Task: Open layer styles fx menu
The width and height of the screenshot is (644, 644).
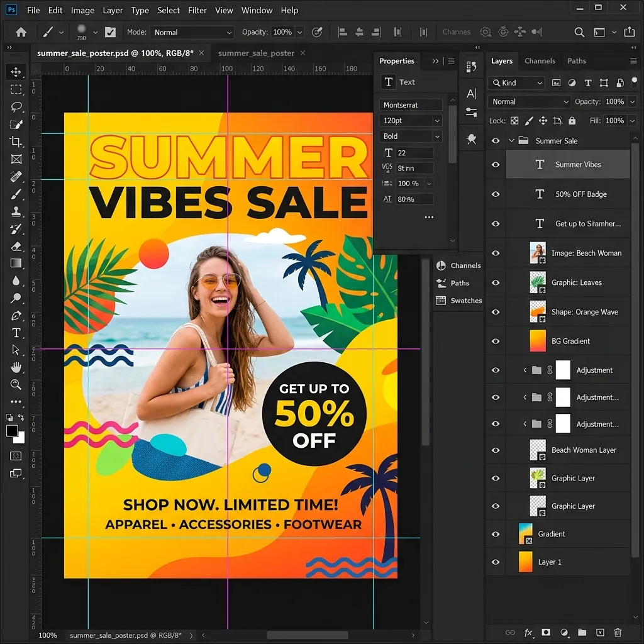Action: click(x=528, y=633)
